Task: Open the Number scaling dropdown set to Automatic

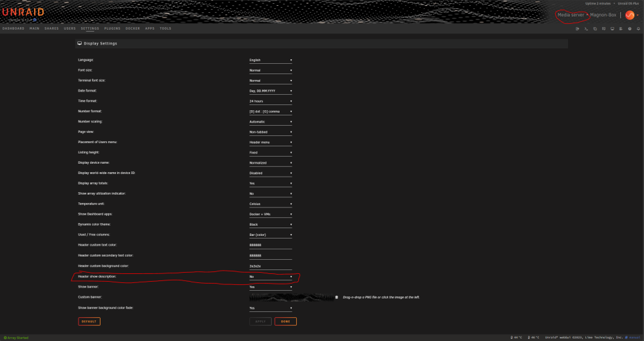Action: [x=270, y=122]
